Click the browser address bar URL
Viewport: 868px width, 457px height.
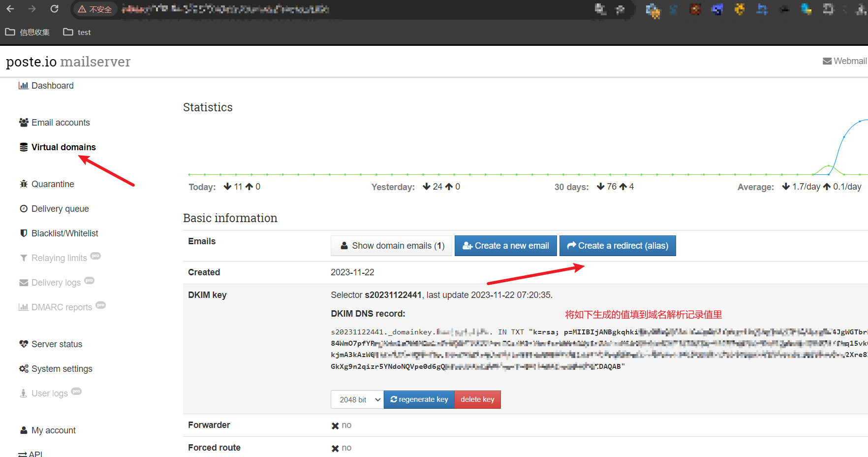225,9
